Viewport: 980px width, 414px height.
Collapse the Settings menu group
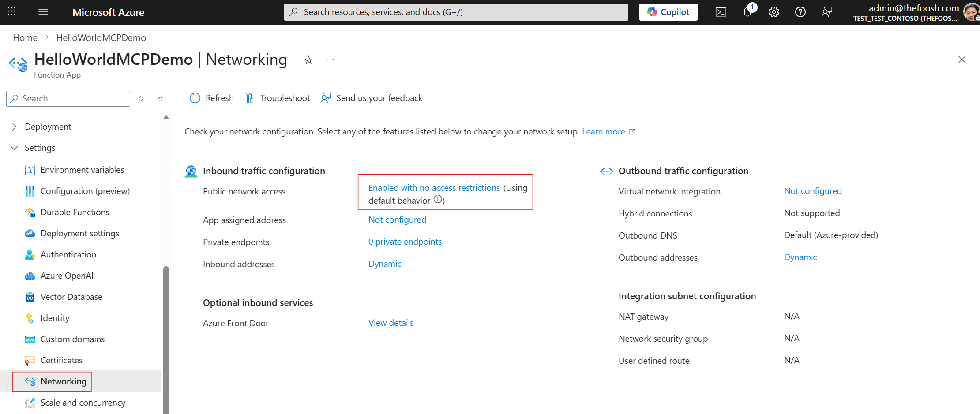[14, 148]
